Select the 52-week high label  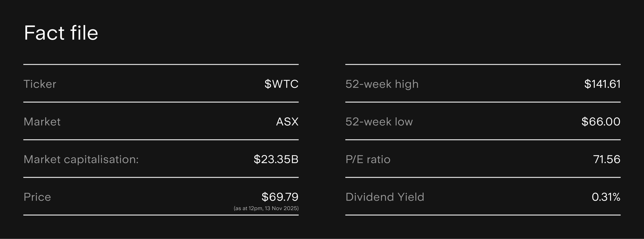[382, 84]
